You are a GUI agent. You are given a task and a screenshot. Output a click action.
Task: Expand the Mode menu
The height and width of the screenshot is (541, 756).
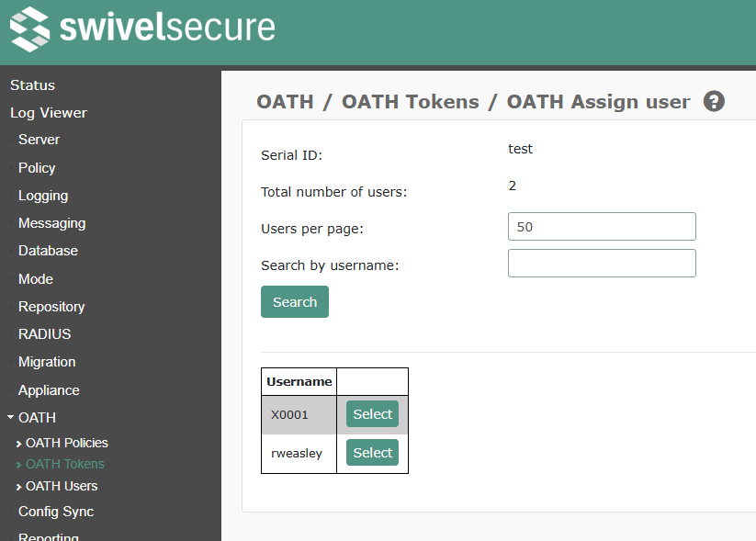tap(36, 279)
